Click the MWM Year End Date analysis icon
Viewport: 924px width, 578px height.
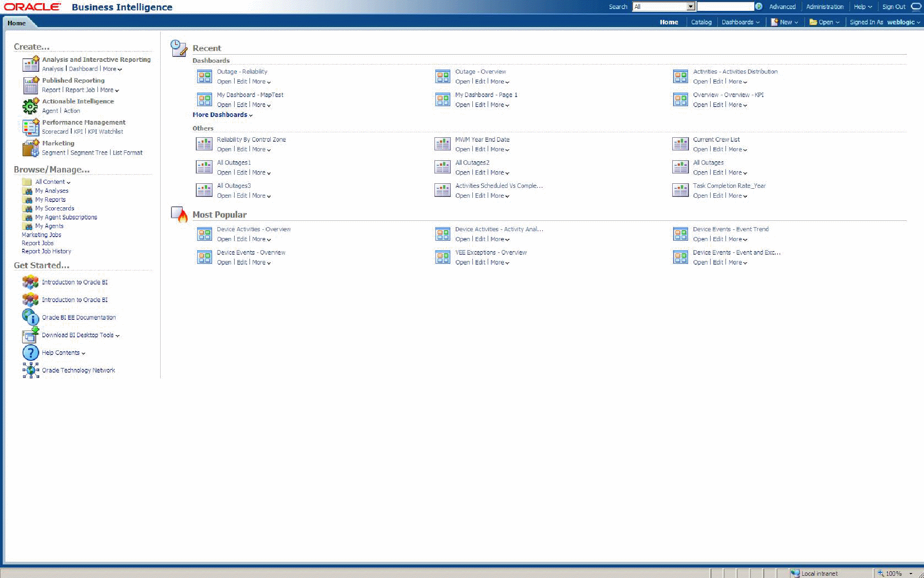click(x=443, y=144)
